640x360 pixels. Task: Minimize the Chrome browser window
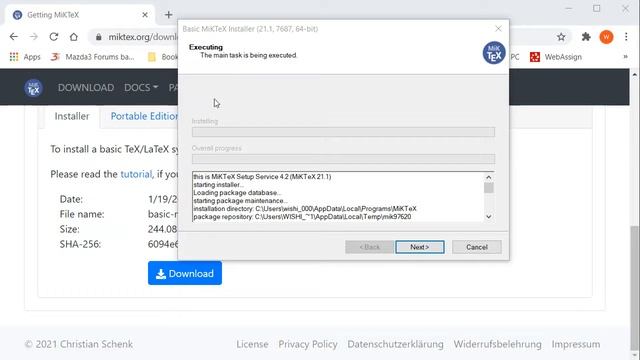(568, 8)
